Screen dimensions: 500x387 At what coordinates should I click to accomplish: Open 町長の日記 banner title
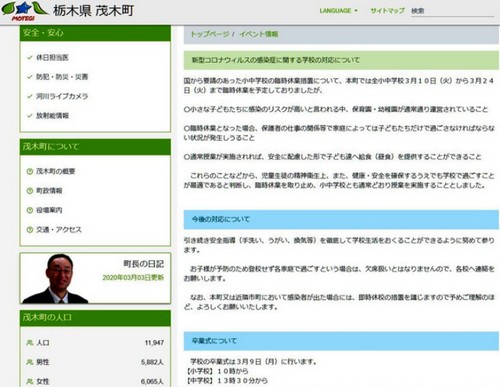pos(144,264)
